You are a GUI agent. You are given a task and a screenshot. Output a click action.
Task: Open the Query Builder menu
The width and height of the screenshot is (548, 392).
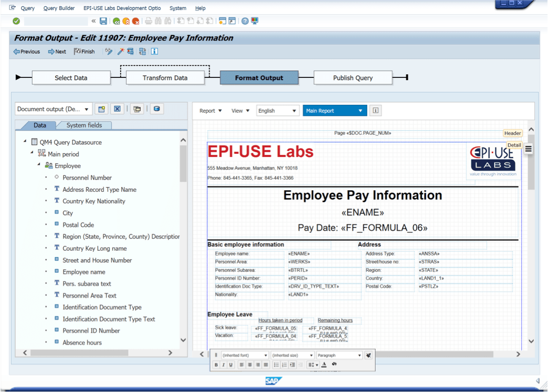(59, 8)
